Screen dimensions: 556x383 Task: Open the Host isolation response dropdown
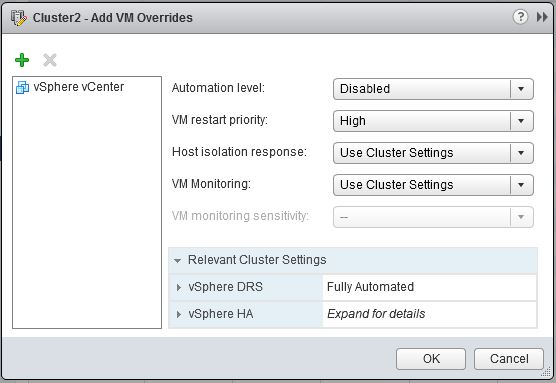[x=433, y=153]
